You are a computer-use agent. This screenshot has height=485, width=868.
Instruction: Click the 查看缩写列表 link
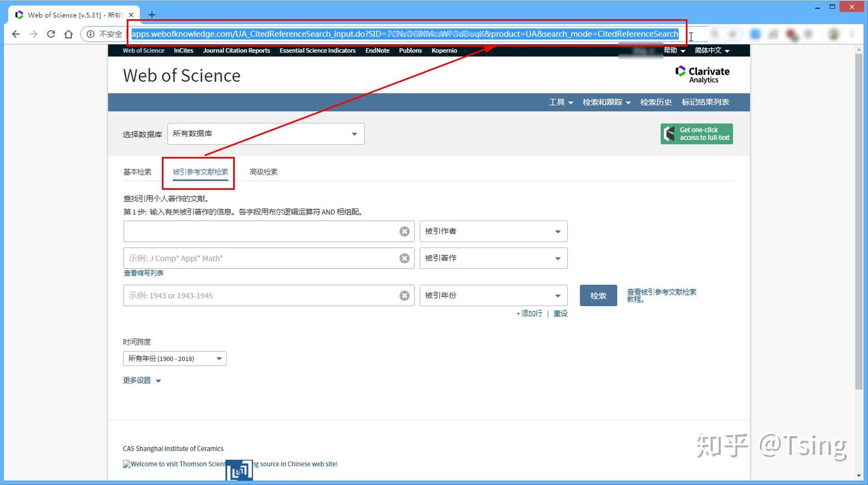click(x=143, y=273)
